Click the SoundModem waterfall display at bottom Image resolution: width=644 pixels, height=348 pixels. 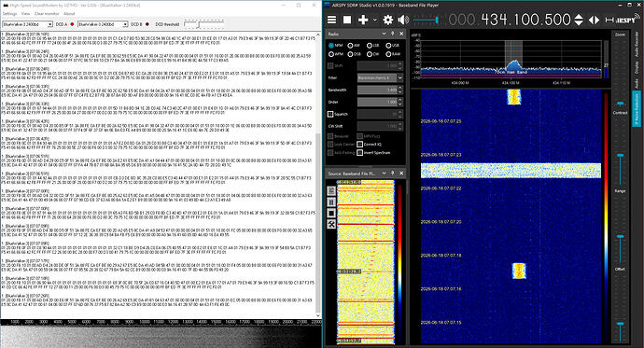click(161, 336)
